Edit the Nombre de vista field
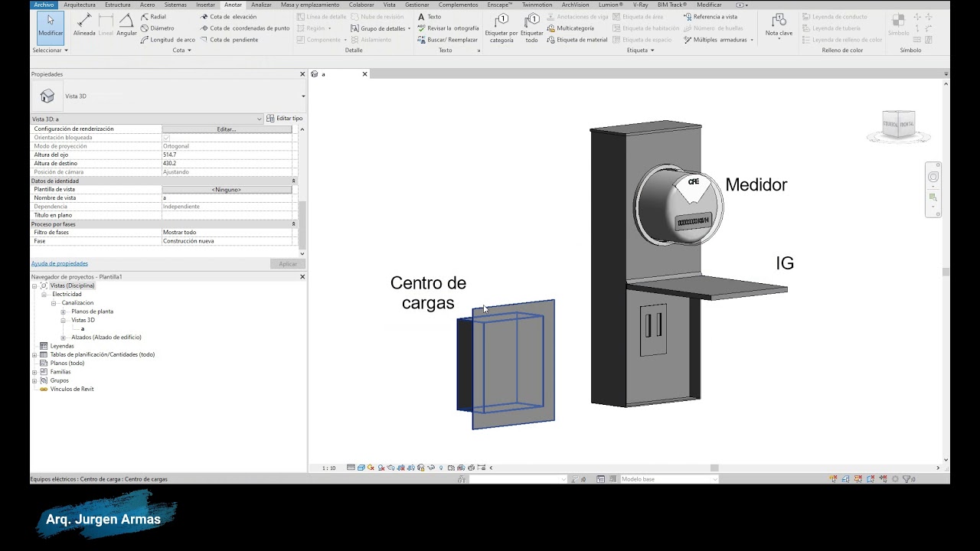 pos(227,197)
